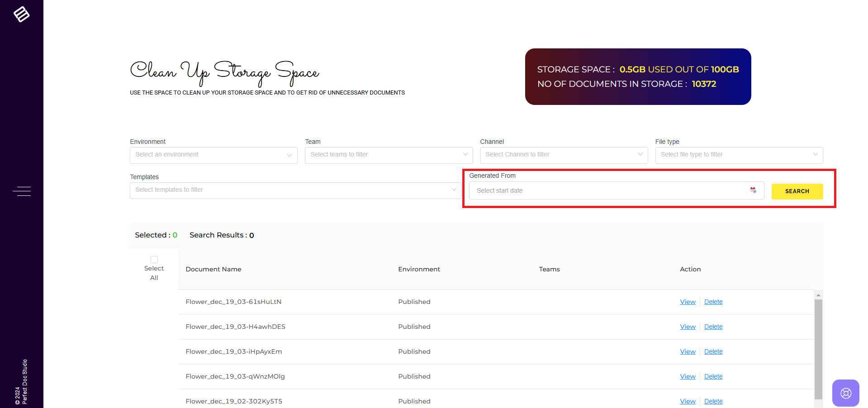Expand the Environment dropdown
The height and width of the screenshot is (408, 868).
[213, 155]
